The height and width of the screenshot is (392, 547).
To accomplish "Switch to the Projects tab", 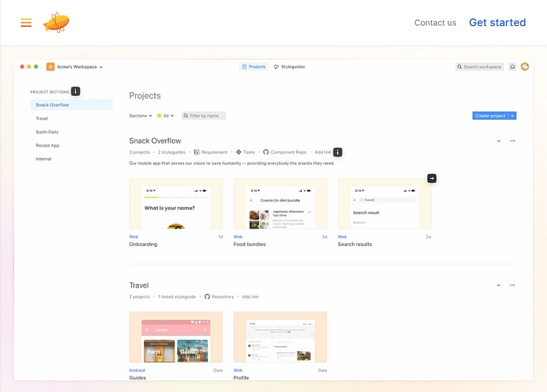I will (254, 67).
